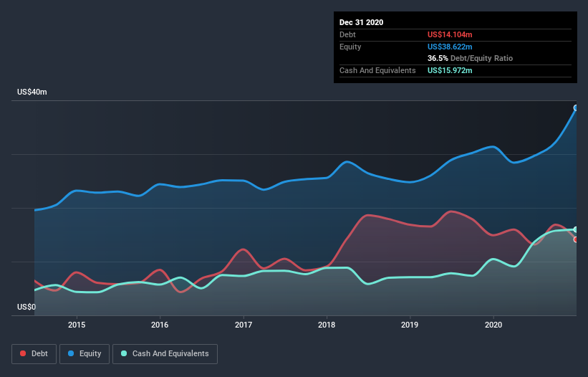
Task: Select the Equity endpoint marker at Dec 2020
Action: click(x=576, y=108)
